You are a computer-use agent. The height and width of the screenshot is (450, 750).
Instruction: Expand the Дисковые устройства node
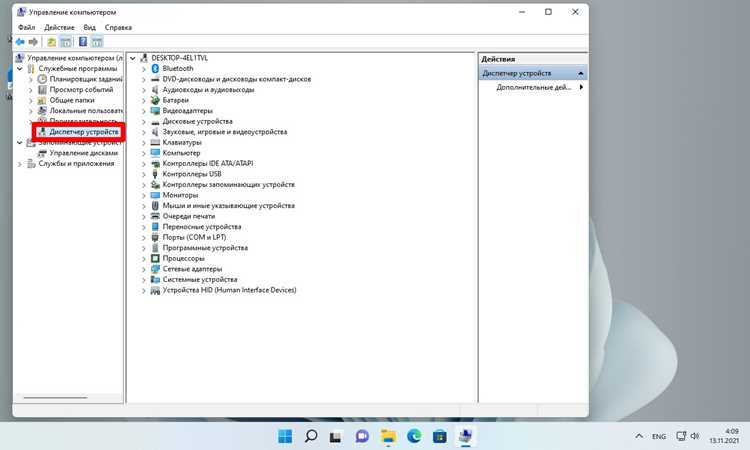(143, 121)
